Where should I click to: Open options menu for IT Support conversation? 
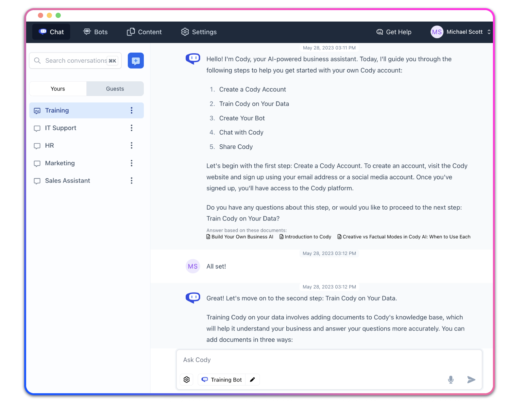[131, 128]
